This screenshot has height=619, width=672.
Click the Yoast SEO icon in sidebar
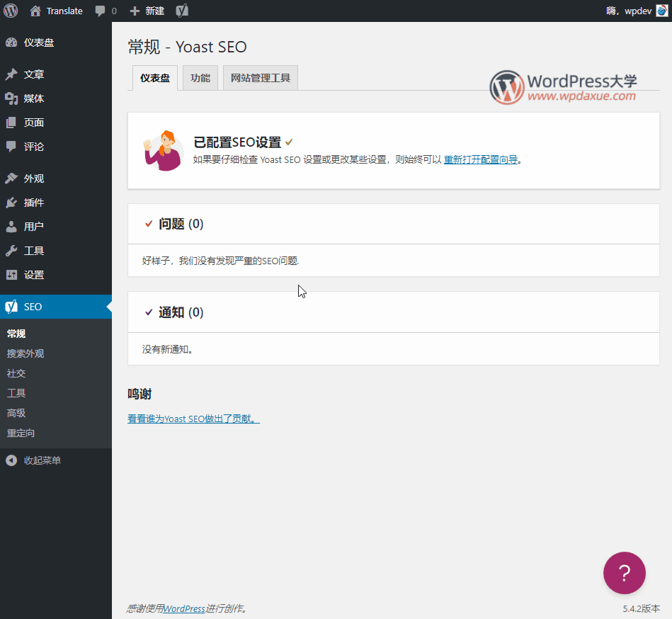11,307
